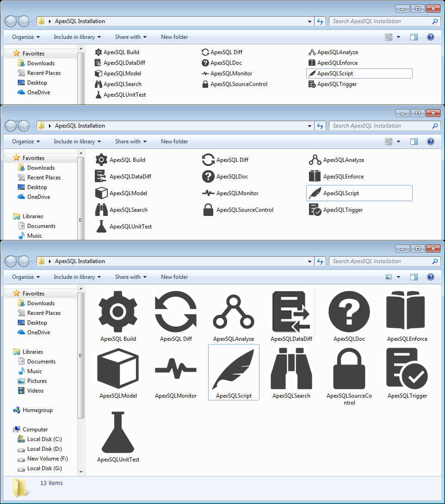The width and height of the screenshot is (445, 504).
Task: Expand Include in library in the large-icons window
Action: pos(78,277)
